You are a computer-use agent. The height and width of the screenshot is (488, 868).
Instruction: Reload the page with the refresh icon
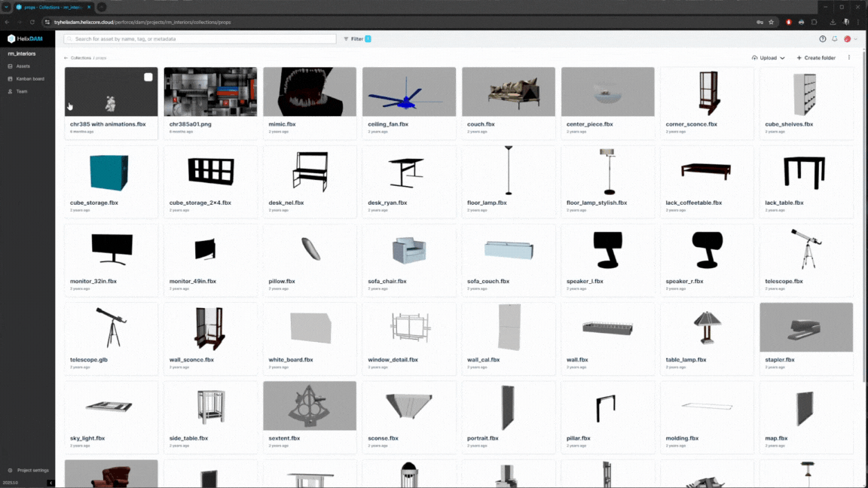32,22
